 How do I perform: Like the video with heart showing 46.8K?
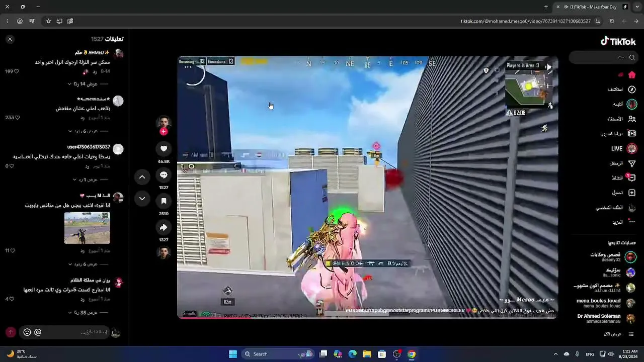[x=164, y=149]
